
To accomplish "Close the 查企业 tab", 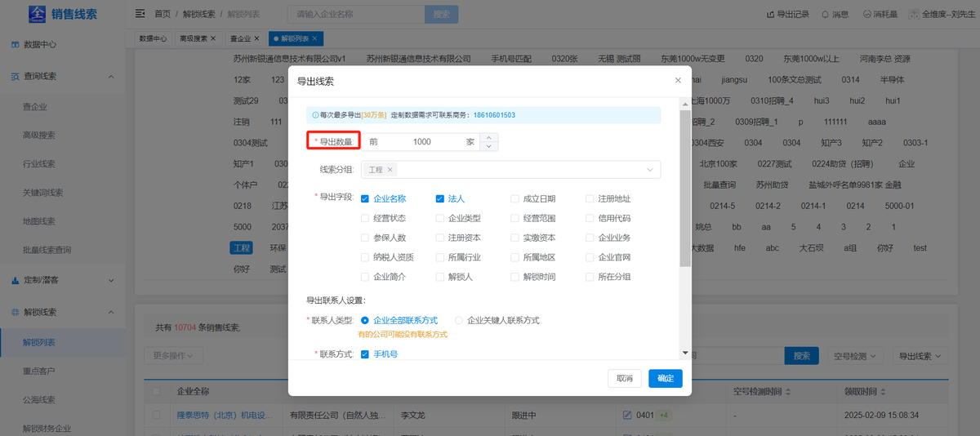I will click(256, 38).
